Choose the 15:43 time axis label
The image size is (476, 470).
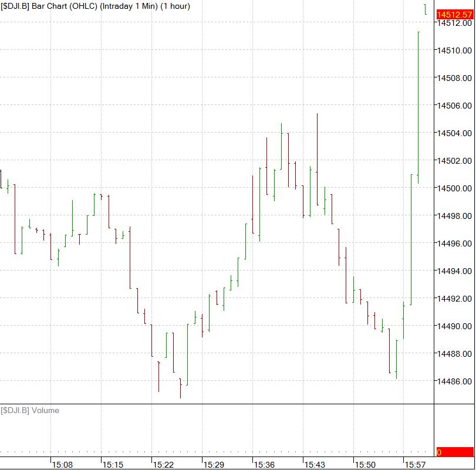point(315,465)
